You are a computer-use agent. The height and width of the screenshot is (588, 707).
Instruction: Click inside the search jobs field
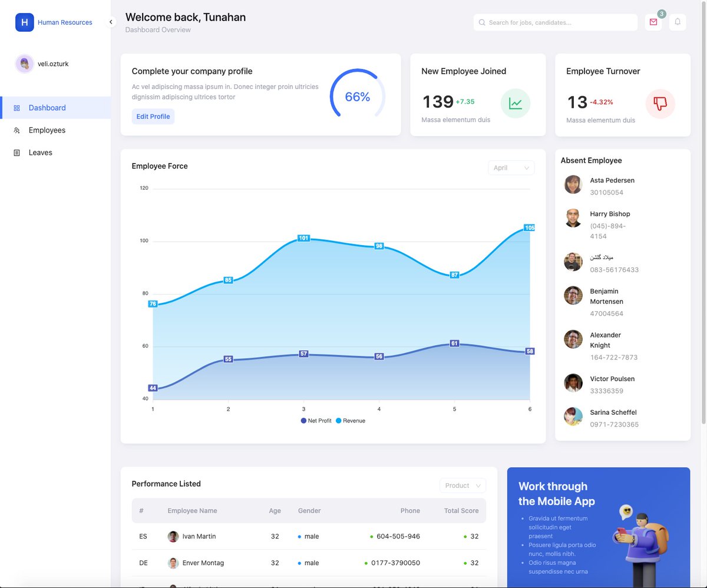pos(554,22)
